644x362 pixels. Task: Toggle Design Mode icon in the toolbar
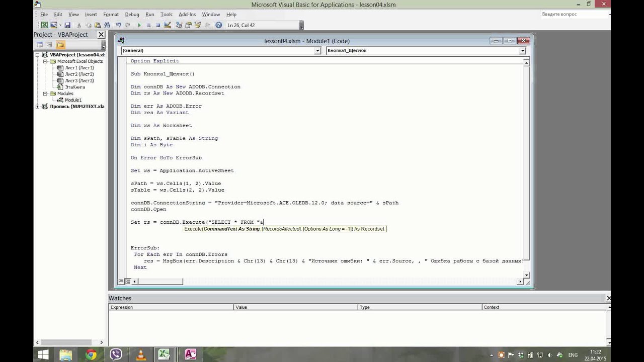click(168, 25)
